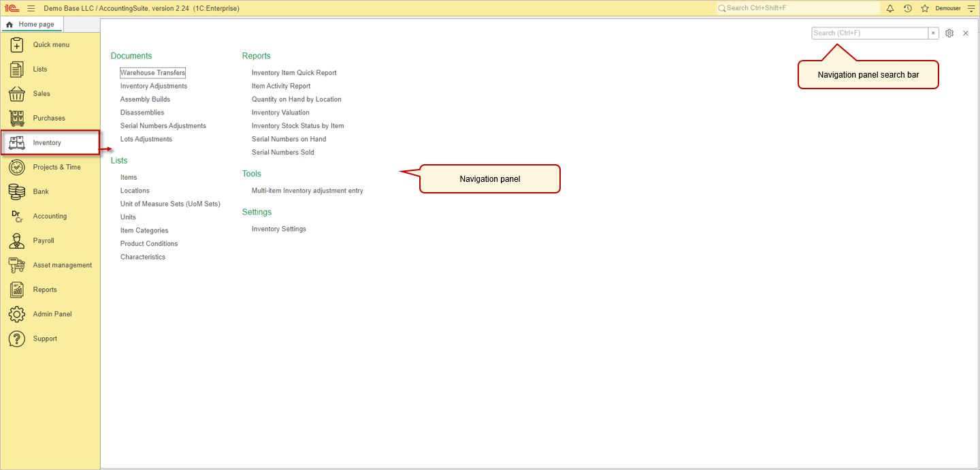Open the navigation panel settings gear
980x470 pixels.
click(x=949, y=33)
